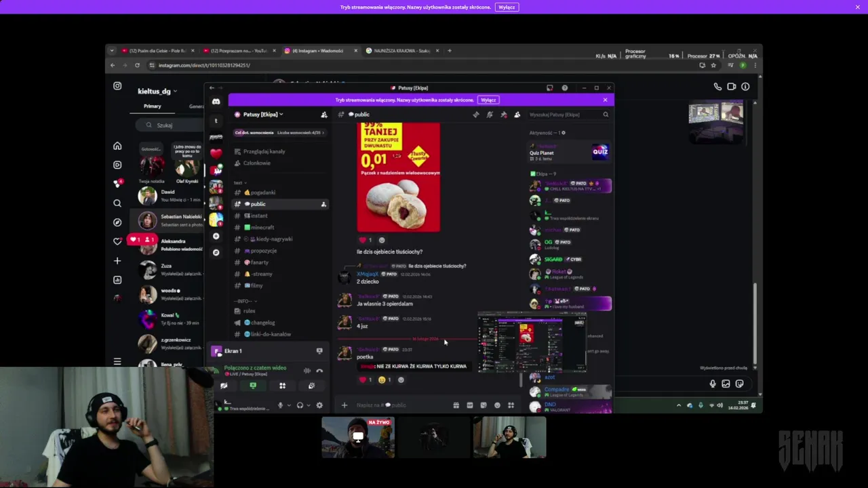868x488 pixels.
Task: Send a gift icon in message bar
Action: [456, 405]
